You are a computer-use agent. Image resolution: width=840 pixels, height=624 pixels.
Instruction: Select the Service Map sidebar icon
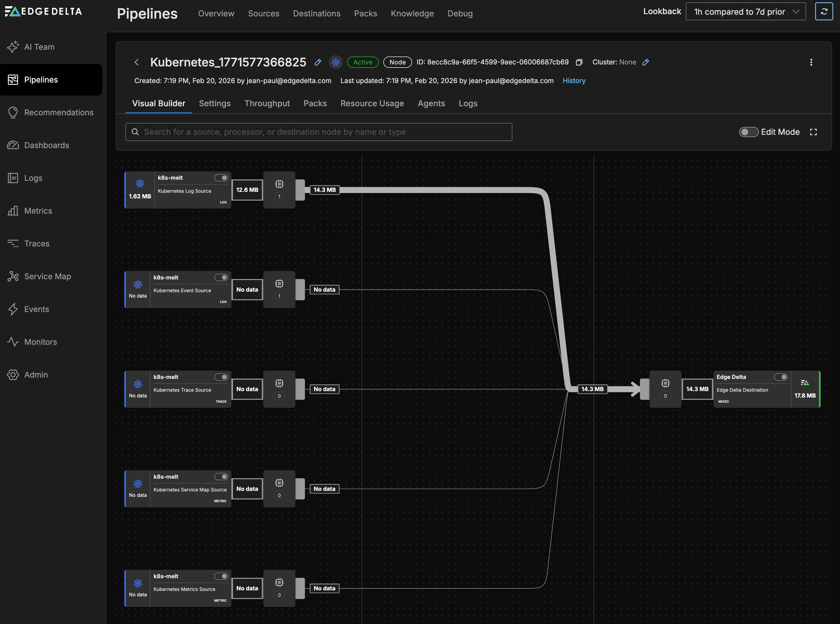[x=13, y=276]
